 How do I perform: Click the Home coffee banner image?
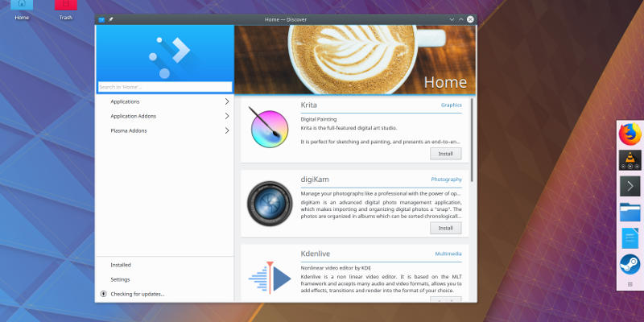tap(355, 60)
